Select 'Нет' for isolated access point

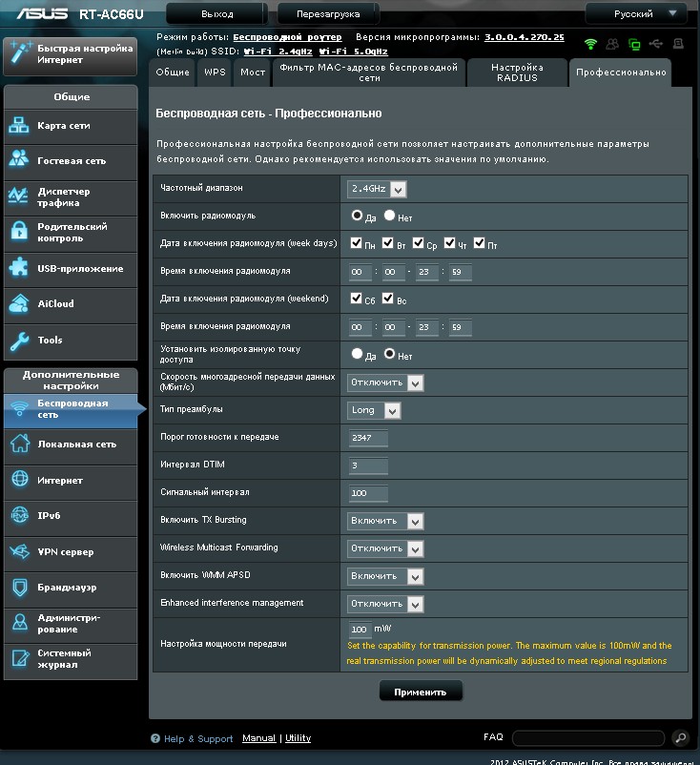point(389,354)
